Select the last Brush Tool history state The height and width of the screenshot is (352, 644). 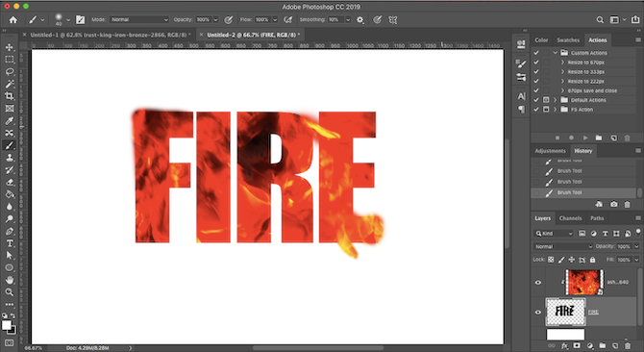[583, 192]
